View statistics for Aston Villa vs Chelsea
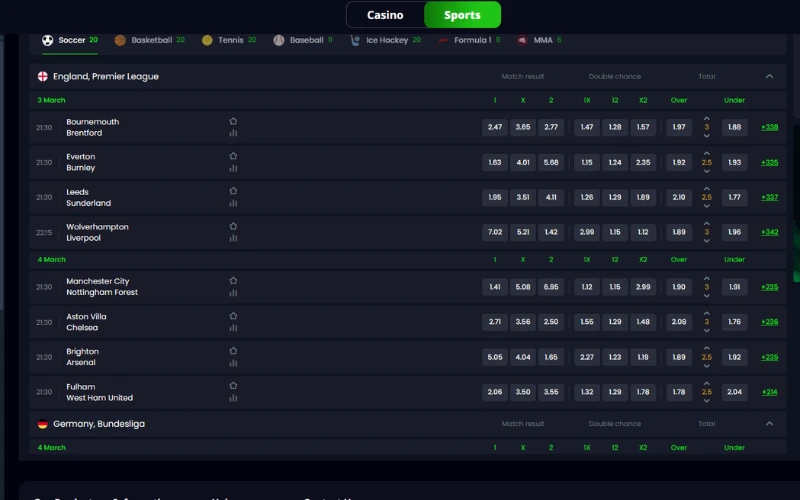This screenshot has height=500, width=800. pyautogui.click(x=233, y=328)
